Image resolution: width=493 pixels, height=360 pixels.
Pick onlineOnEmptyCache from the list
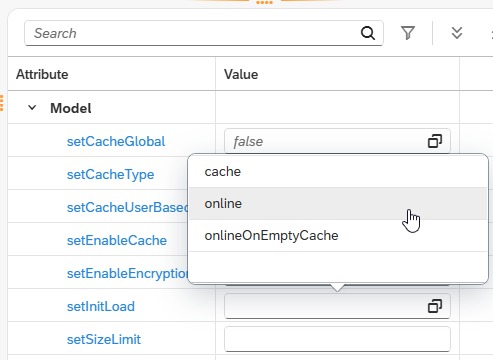click(338, 235)
